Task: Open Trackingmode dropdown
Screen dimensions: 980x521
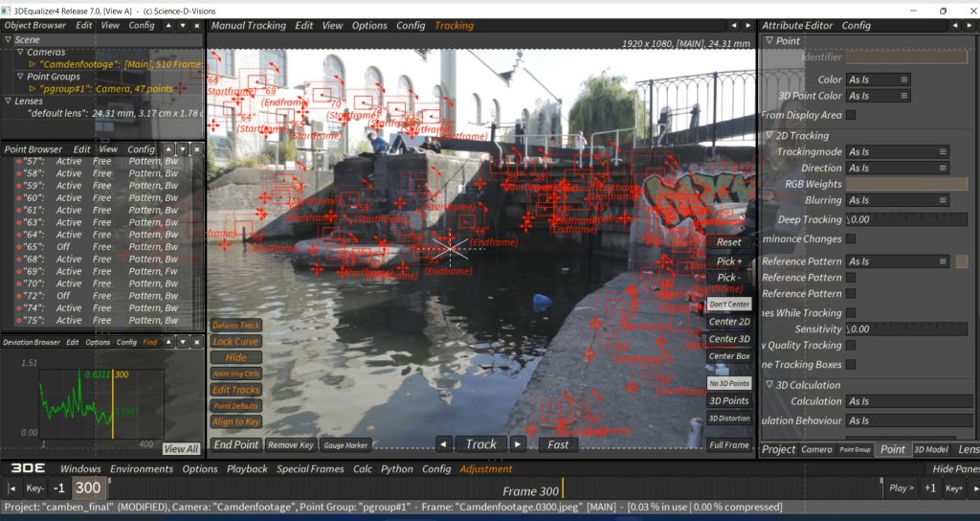Action: (x=898, y=152)
